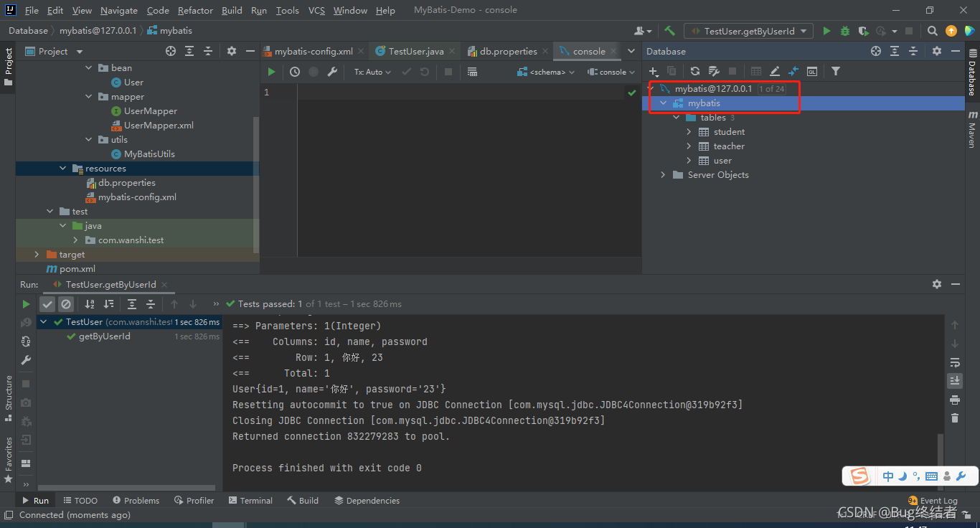This screenshot has width=980, height=528.
Task: Collapse all in Database panel header
Action: tap(913, 51)
